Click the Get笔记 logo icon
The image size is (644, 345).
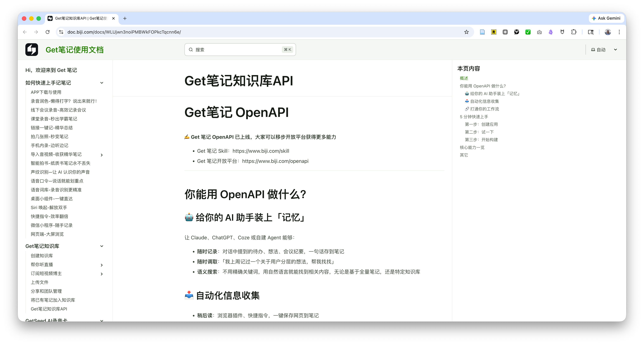point(32,49)
